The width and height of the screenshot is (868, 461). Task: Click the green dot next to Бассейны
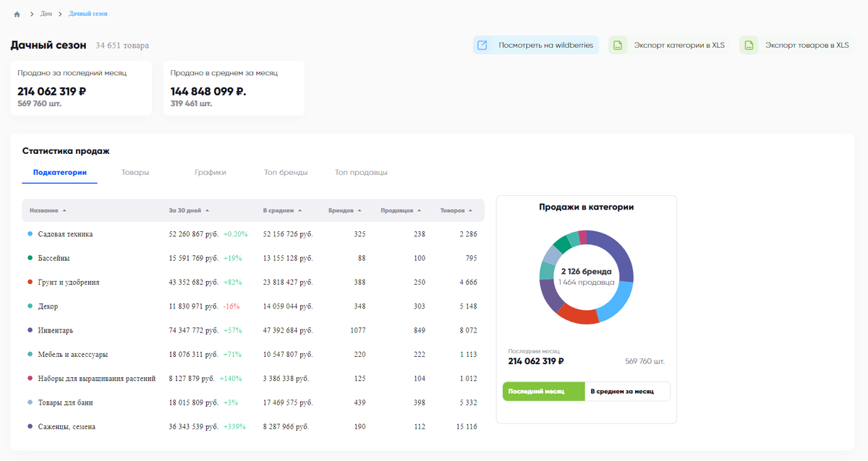point(30,258)
